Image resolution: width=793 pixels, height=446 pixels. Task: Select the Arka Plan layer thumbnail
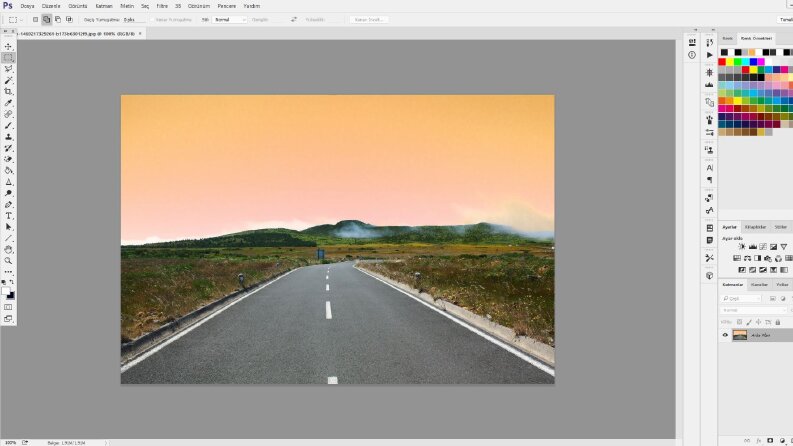click(x=739, y=335)
